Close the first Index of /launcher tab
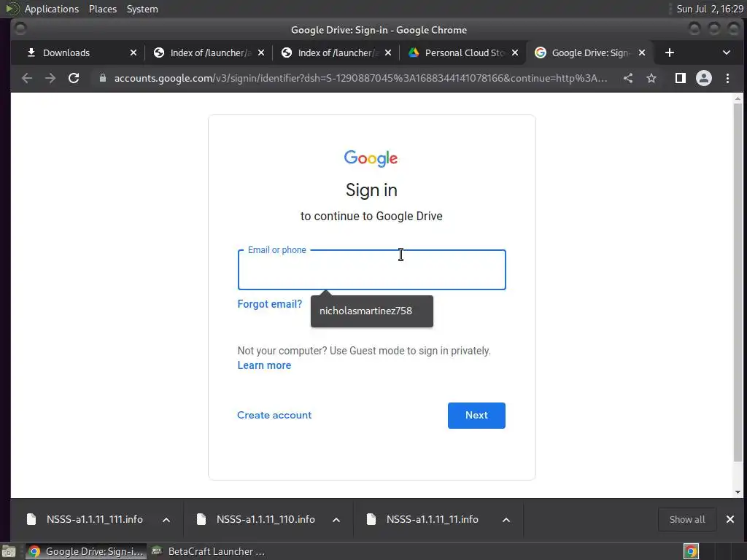 261,52
